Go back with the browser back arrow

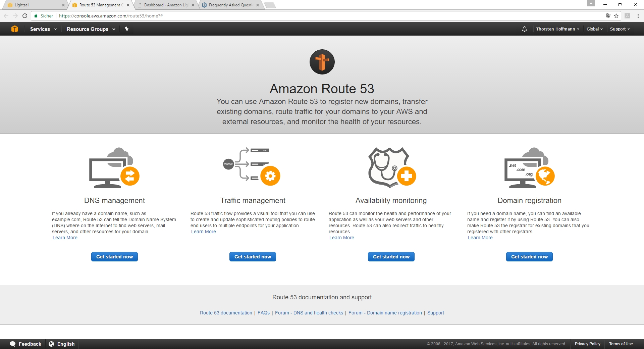6,16
